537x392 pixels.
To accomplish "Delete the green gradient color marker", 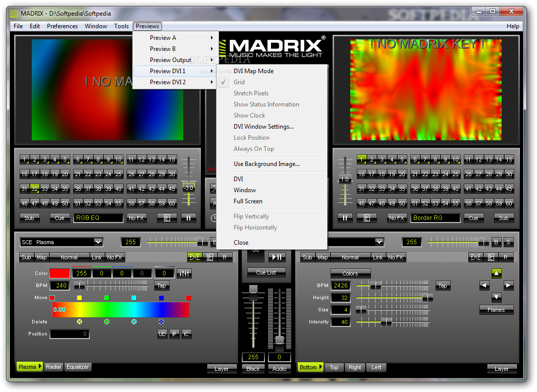I will click(x=107, y=321).
